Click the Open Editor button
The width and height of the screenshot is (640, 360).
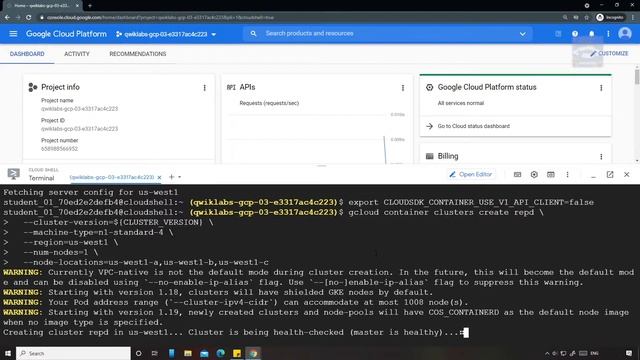tap(471, 174)
